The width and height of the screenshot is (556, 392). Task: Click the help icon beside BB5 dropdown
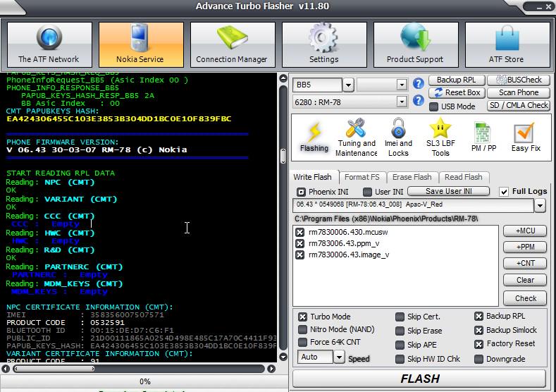point(419,84)
